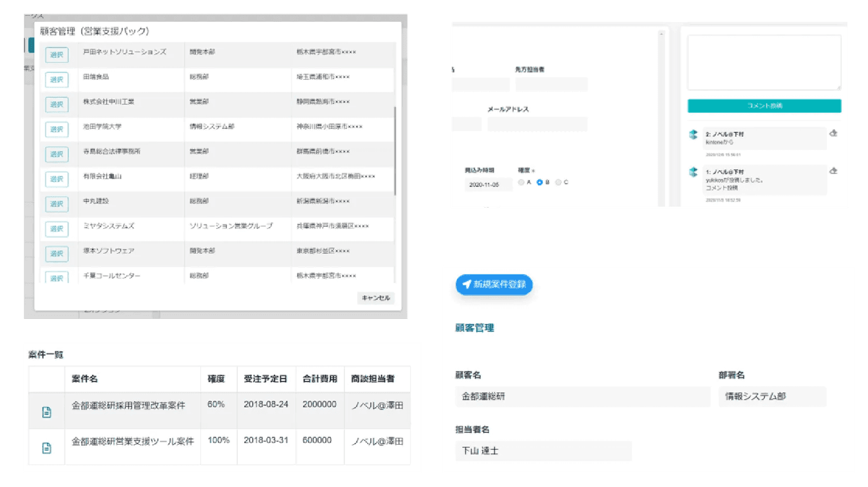
Task: Click 選択 for 田端食品
Action: (x=56, y=80)
